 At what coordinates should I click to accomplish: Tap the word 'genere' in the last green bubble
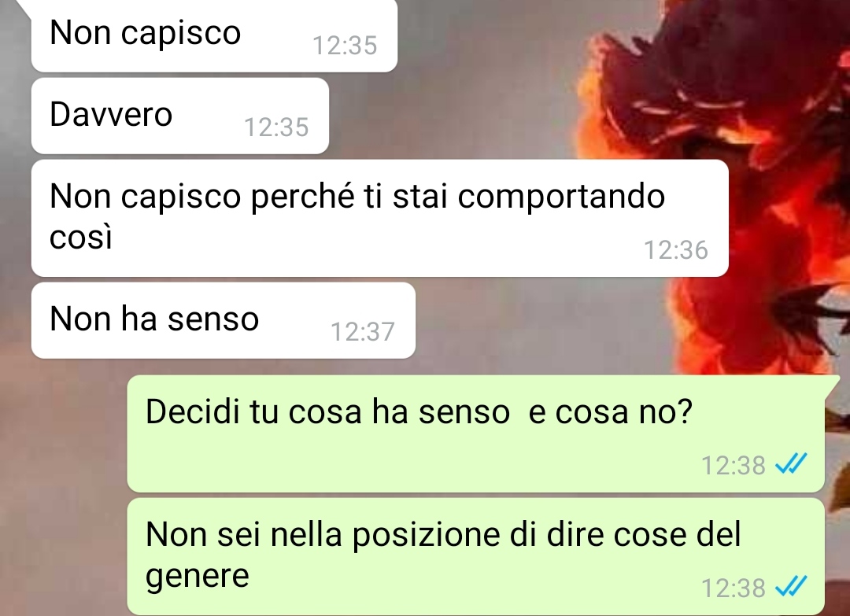click(x=198, y=577)
